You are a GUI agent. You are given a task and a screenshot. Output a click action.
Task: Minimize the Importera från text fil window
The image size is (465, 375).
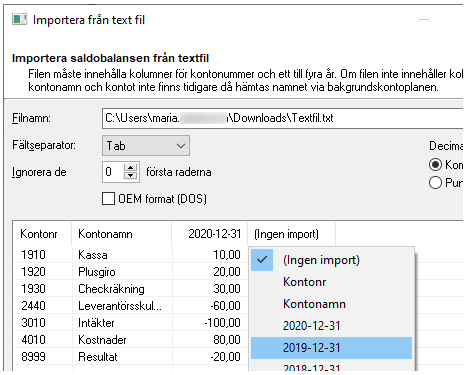coord(424,20)
